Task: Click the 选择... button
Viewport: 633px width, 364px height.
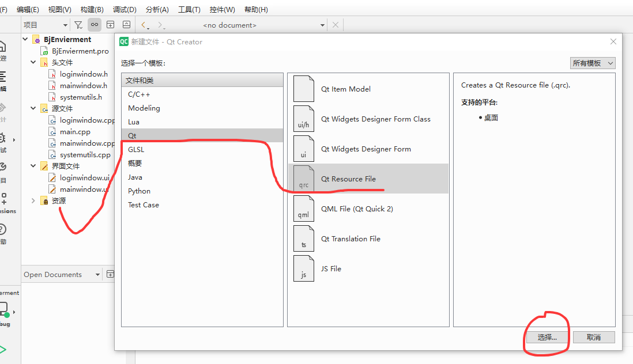Action: (547, 338)
